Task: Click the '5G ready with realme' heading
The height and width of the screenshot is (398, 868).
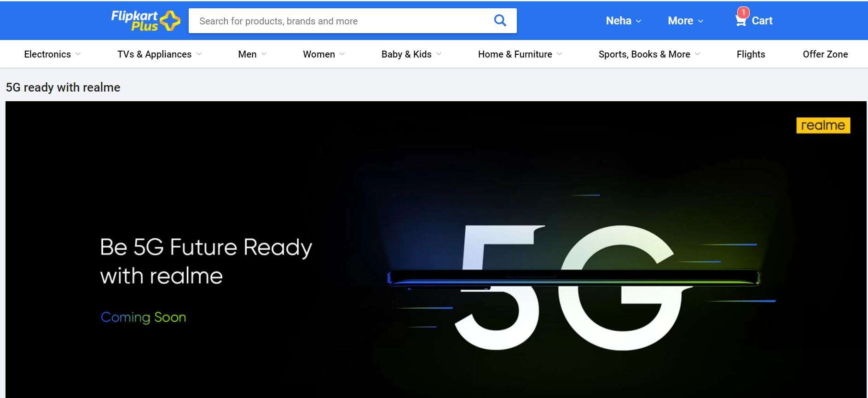Action: pos(63,87)
